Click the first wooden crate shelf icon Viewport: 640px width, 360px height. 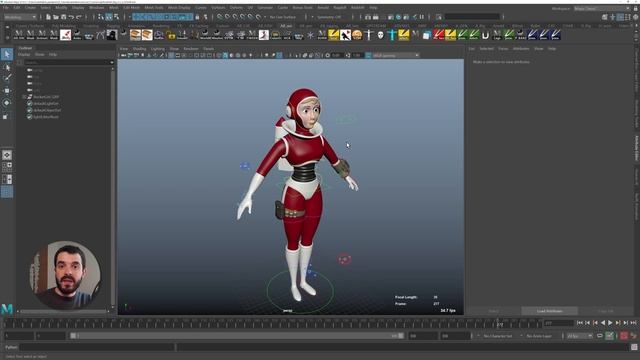tap(136, 35)
